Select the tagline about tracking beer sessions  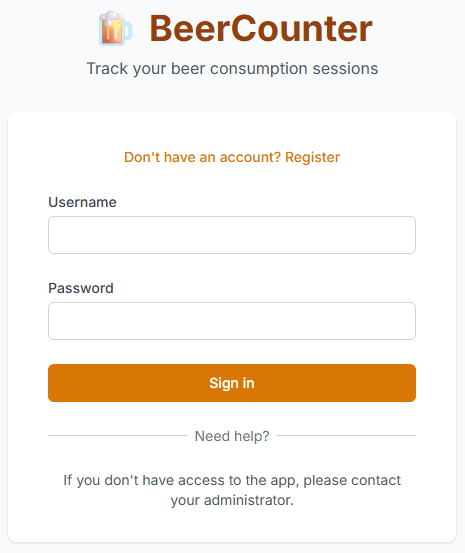pyautogui.click(x=232, y=69)
